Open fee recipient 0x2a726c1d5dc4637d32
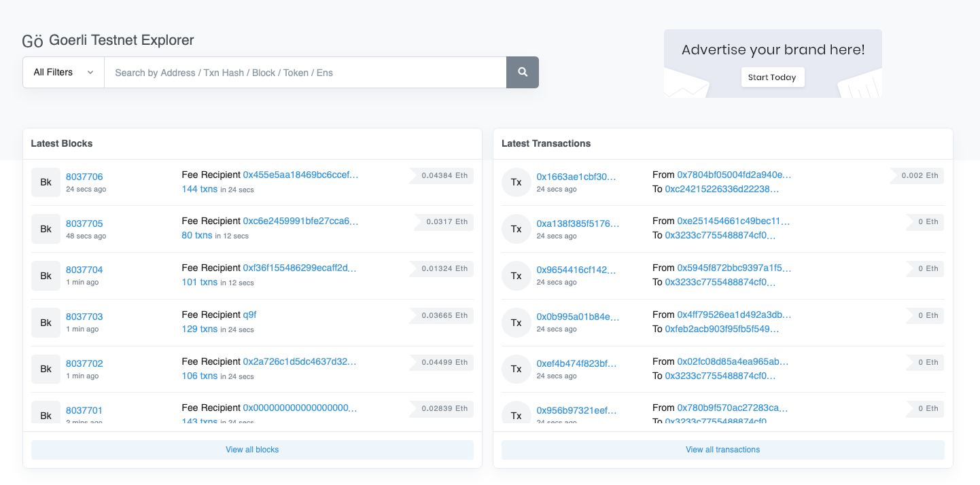 click(x=300, y=361)
